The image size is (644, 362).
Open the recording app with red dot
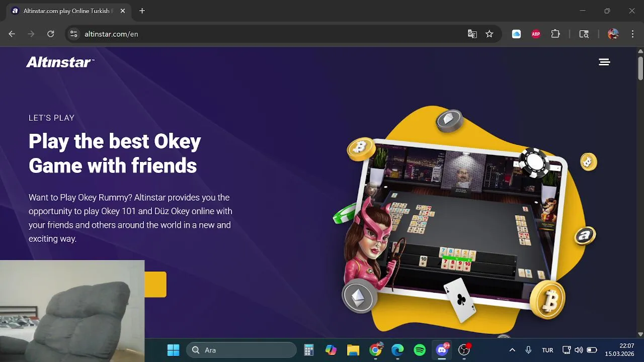(464, 350)
